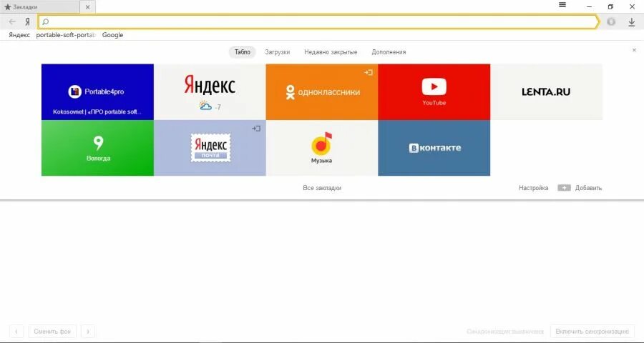644x343 pixels.
Task: Go back with the arrow button
Action: (x=12, y=21)
